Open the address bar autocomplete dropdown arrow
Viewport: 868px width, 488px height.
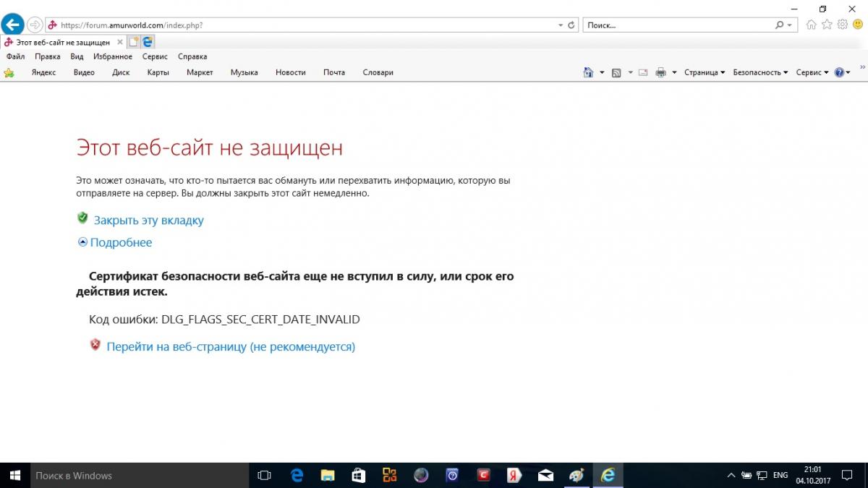coord(561,25)
